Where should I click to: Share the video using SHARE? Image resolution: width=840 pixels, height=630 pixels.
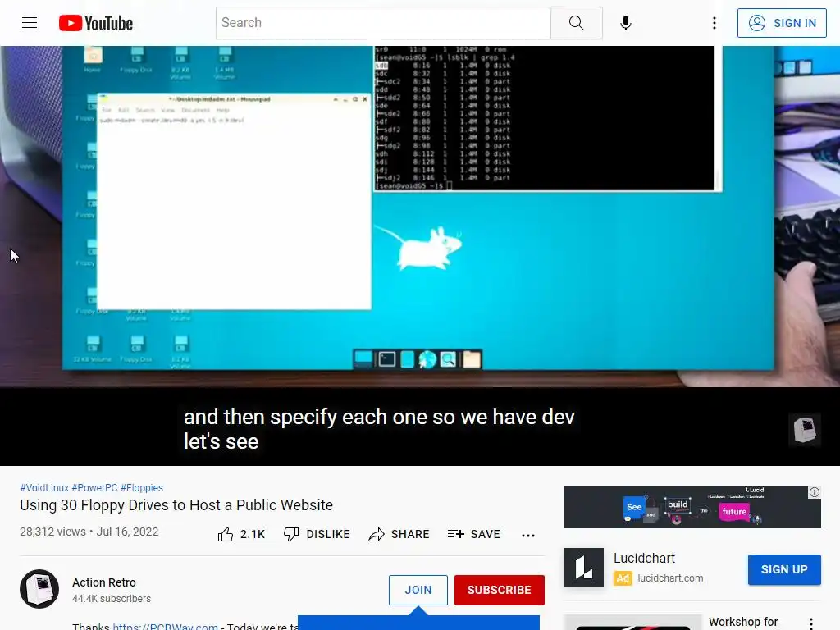399,534
